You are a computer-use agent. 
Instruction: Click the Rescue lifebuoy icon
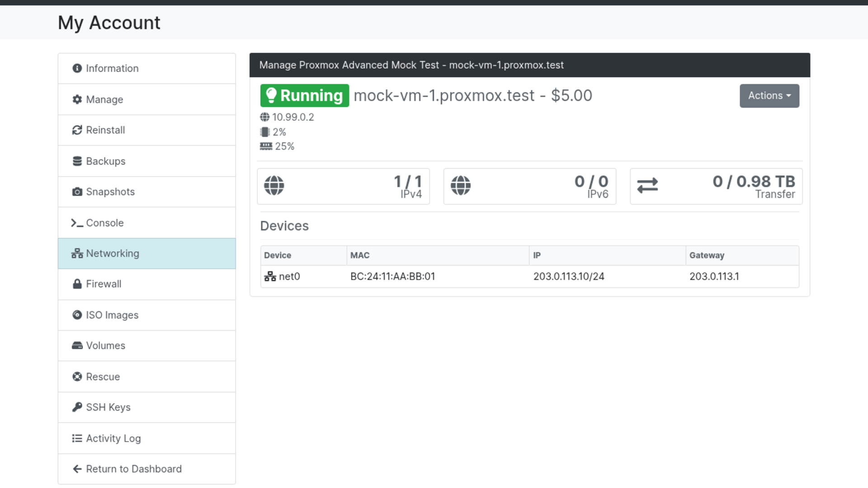pyautogui.click(x=77, y=377)
